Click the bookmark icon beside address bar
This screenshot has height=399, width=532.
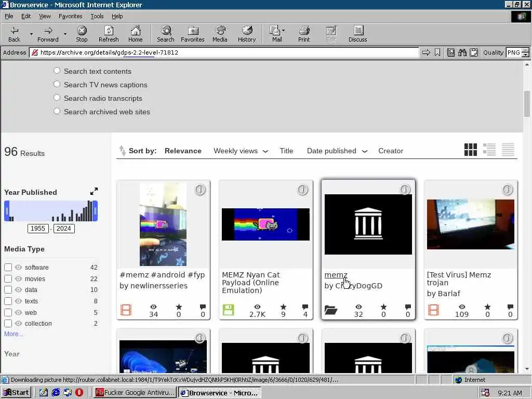(437, 52)
